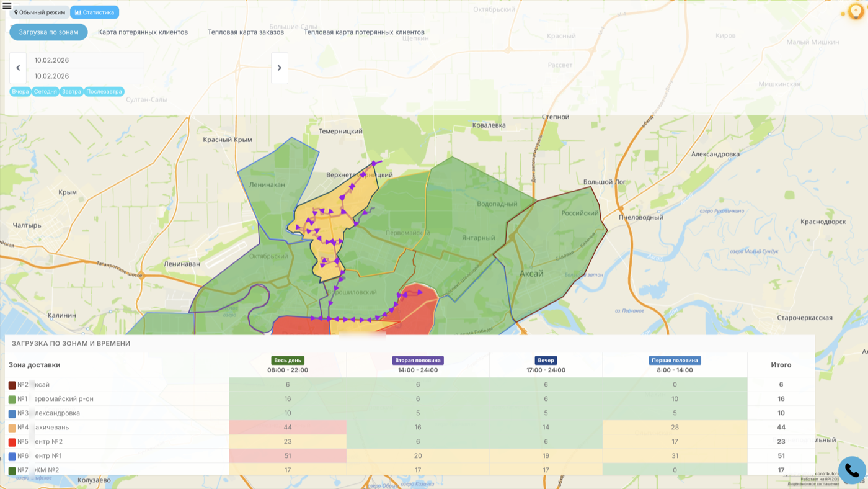868x489 pixels.
Task: Click the end date input field
Action: pyautogui.click(x=87, y=76)
